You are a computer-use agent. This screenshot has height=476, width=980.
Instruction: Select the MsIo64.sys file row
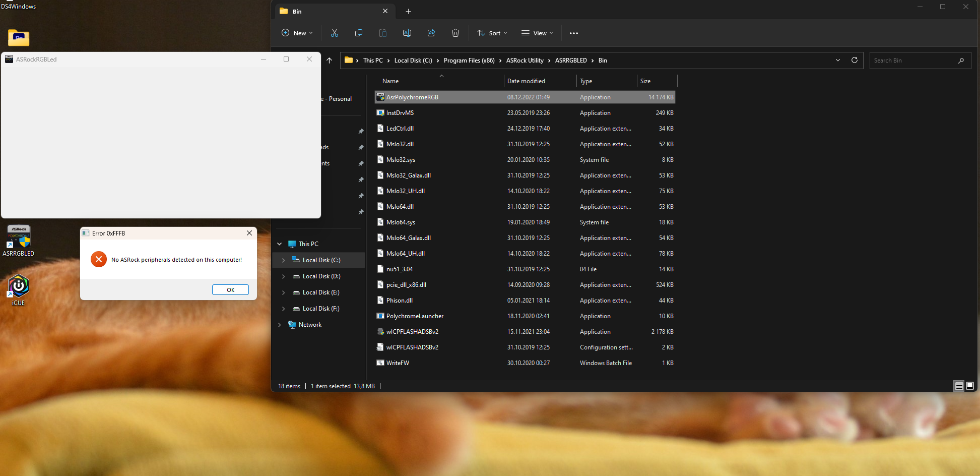click(x=525, y=222)
